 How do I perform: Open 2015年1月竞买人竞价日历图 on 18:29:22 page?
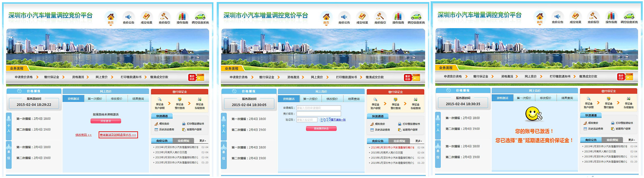tap(171, 152)
